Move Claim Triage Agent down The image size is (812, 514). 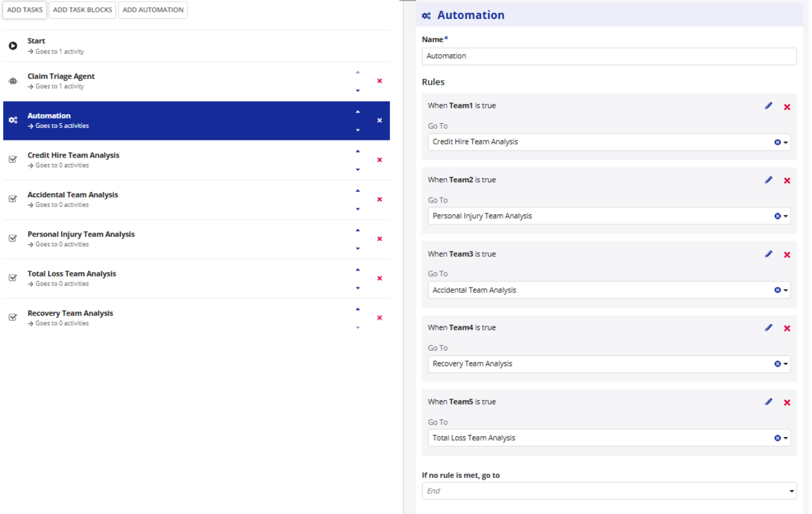[357, 91]
